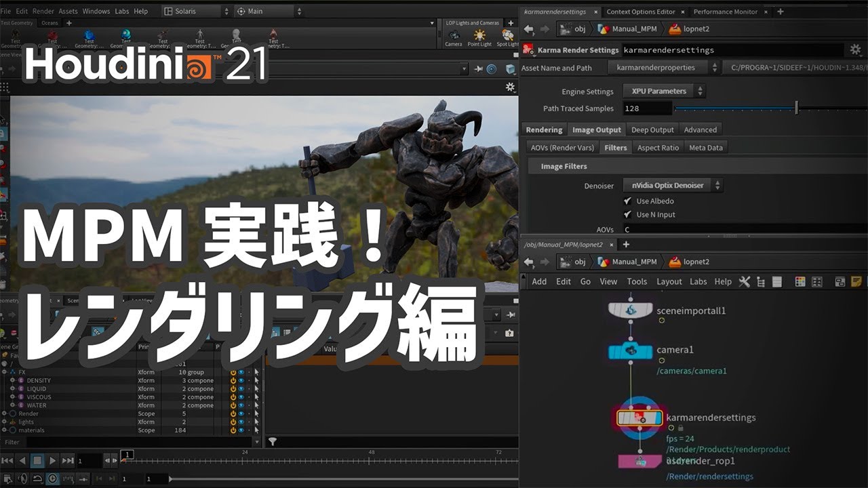
Task: Switch to the Rendering tab
Action: [x=544, y=129]
